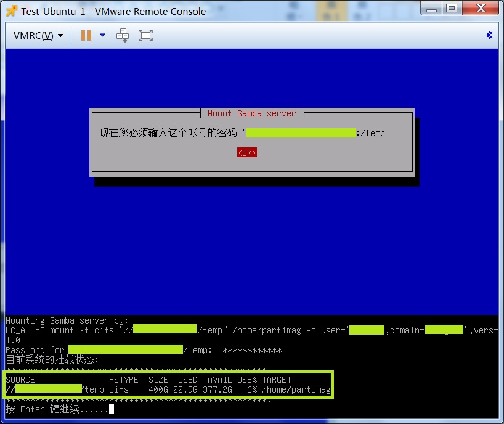Expand the power options dropdown arrow
Viewport: 504px width, 424px height.
[x=102, y=35]
